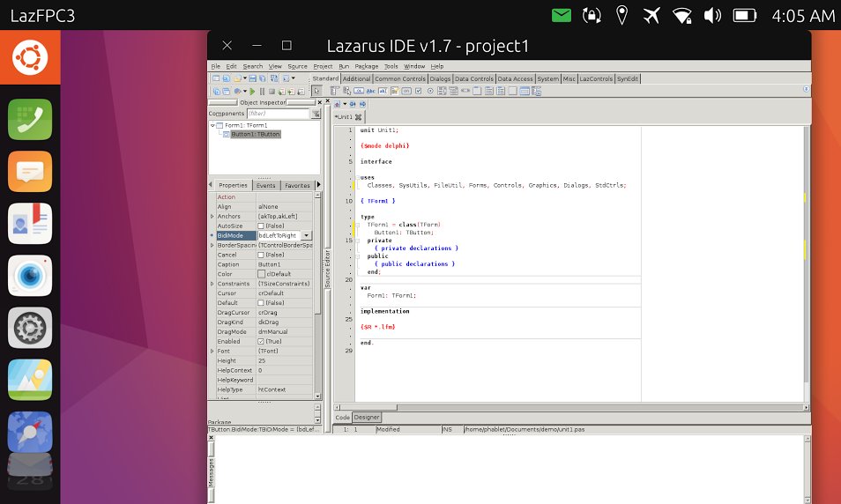Image resolution: width=841 pixels, height=504 pixels.
Task: Pick the TCheckBox component icon
Action: (x=419, y=91)
